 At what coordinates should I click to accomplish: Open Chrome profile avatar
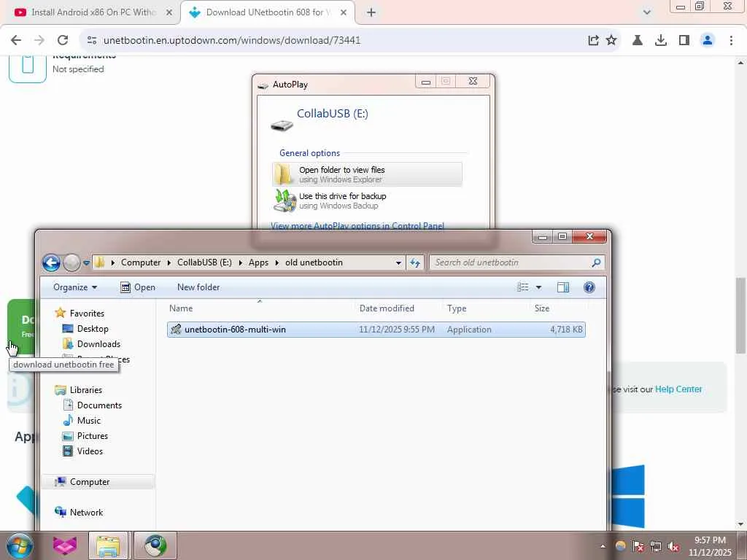pyautogui.click(x=708, y=41)
